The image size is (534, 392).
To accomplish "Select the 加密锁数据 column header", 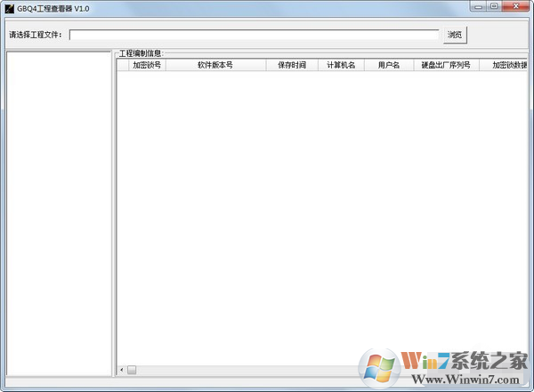I will (x=504, y=65).
